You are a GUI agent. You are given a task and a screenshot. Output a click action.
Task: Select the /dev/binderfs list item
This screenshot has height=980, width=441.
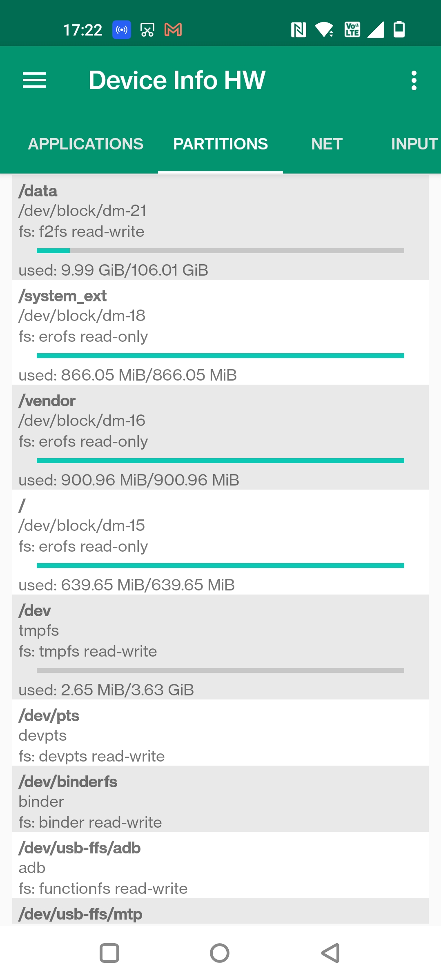[x=220, y=799]
